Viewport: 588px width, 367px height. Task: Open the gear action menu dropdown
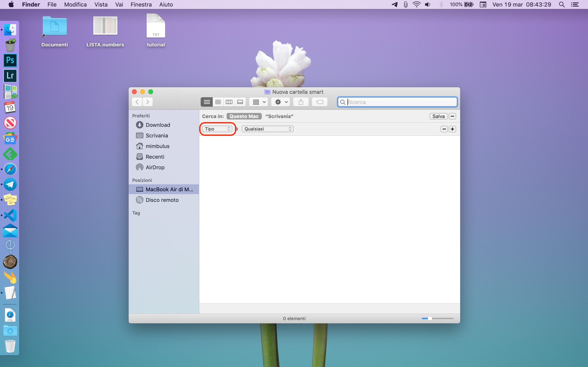(281, 102)
